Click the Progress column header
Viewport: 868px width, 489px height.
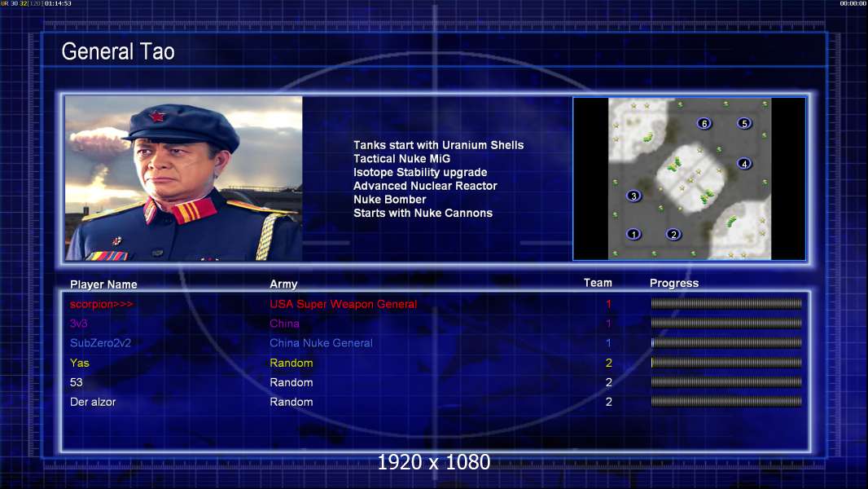pyautogui.click(x=673, y=283)
